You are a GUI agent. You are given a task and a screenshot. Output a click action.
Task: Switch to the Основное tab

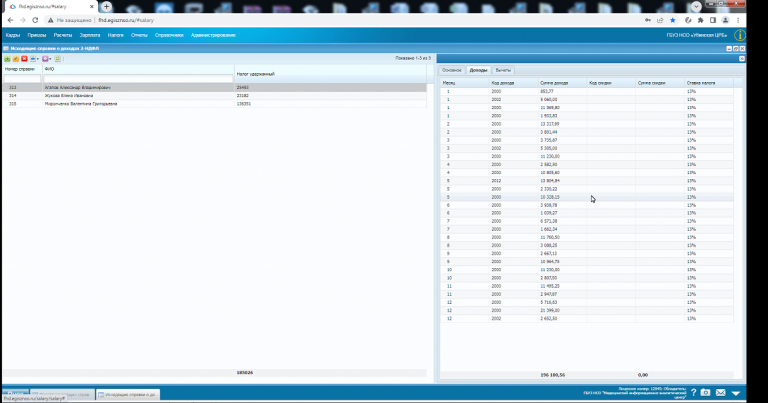click(452, 70)
